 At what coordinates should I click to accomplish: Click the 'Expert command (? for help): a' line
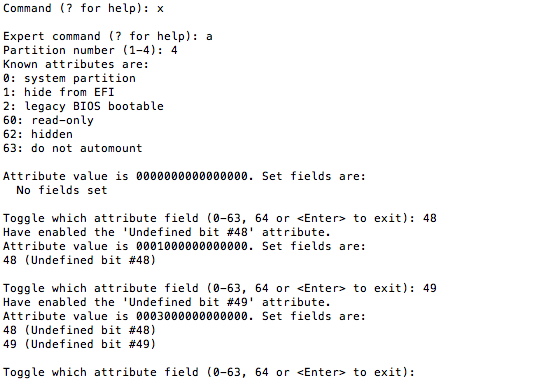point(108,37)
